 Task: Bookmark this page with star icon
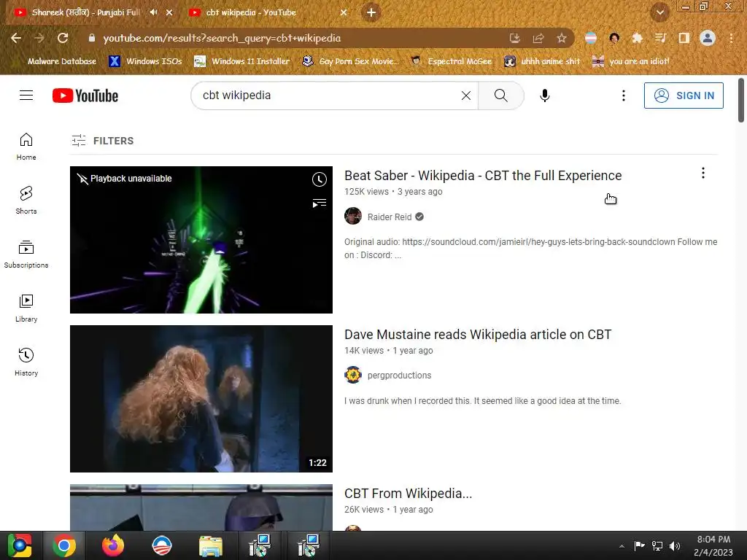pyautogui.click(x=562, y=38)
